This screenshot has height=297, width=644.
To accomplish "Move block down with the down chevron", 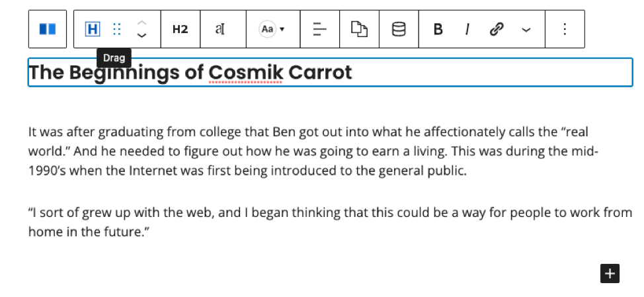I will (x=141, y=36).
